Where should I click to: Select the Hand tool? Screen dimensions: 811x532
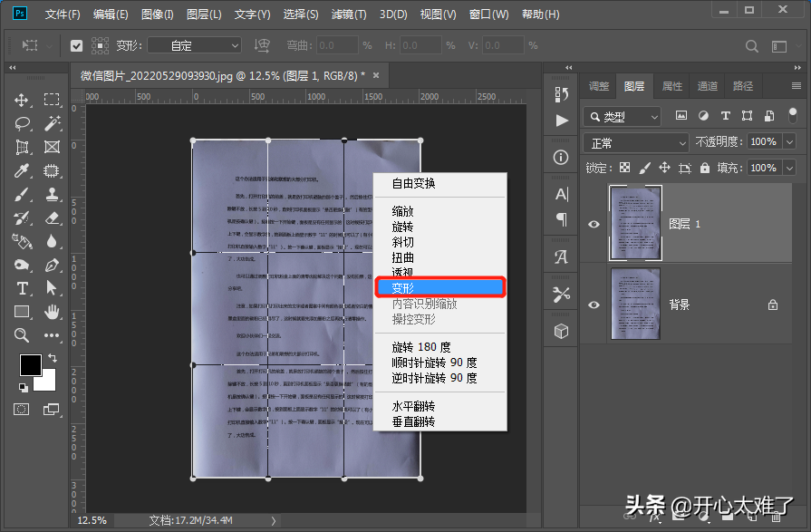coord(52,312)
